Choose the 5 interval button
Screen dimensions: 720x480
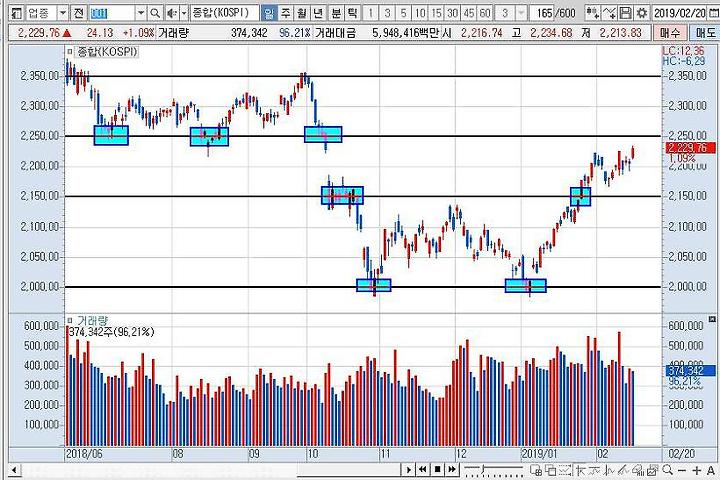pyautogui.click(x=403, y=13)
